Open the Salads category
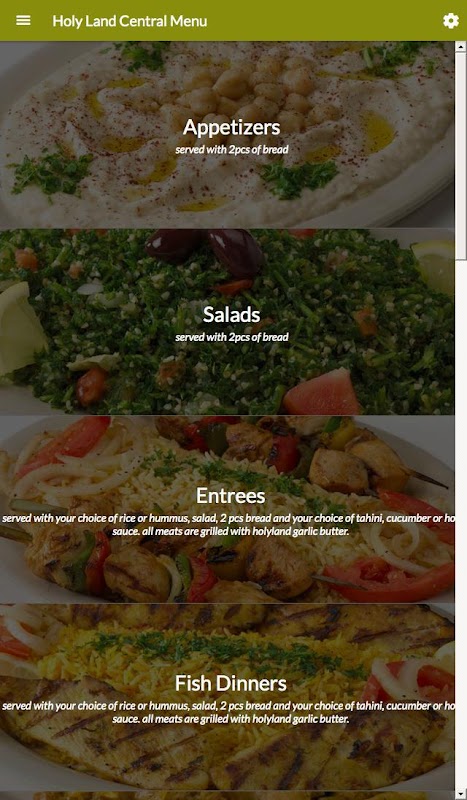Image resolution: width=467 pixels, height=800 pixels. click(x=232, y=314)
